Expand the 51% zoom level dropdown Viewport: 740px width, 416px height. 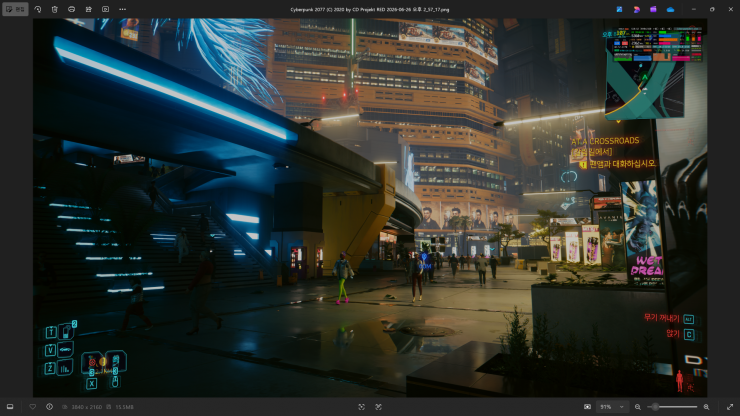[x=612, y=407]
